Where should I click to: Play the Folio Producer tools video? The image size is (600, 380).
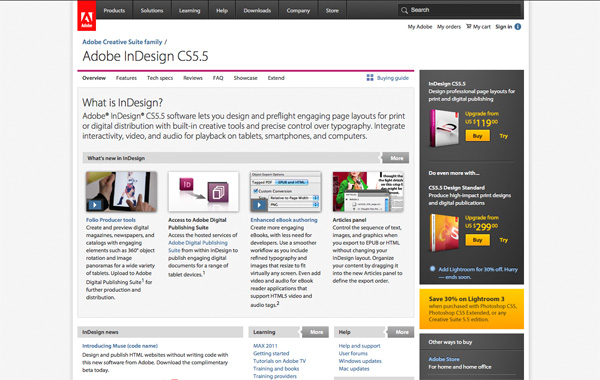pos(95,205)
